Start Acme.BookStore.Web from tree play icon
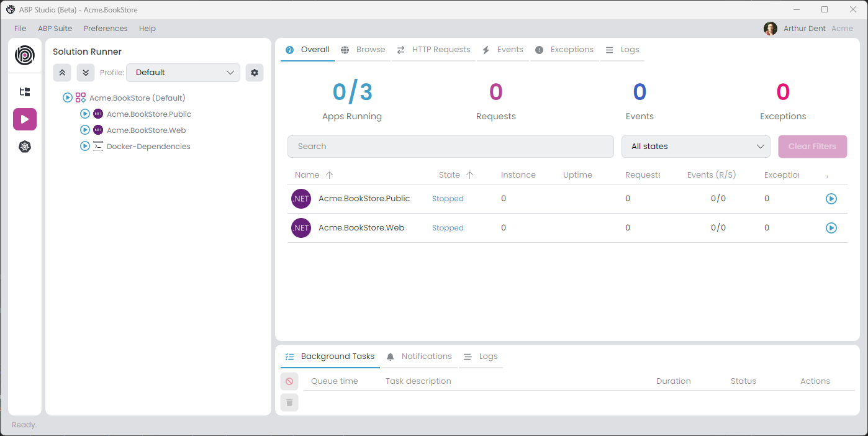The image size is (868, 436). (85, 130)
